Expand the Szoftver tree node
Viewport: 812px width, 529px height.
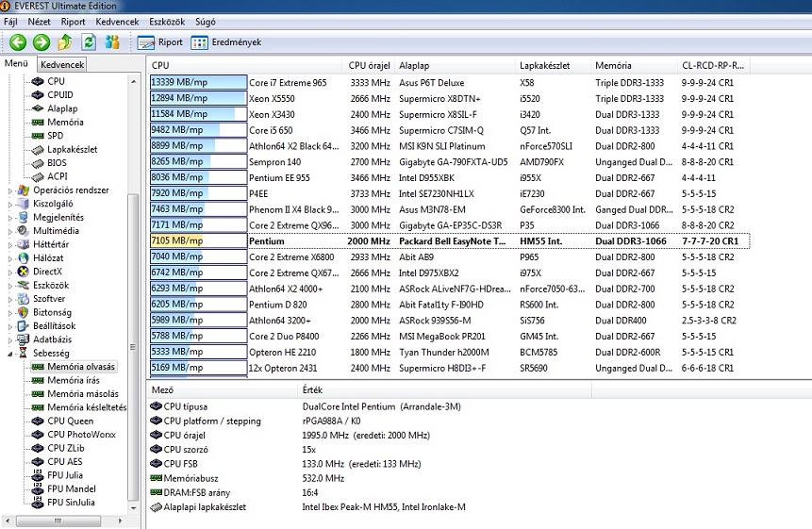(9, 299)
